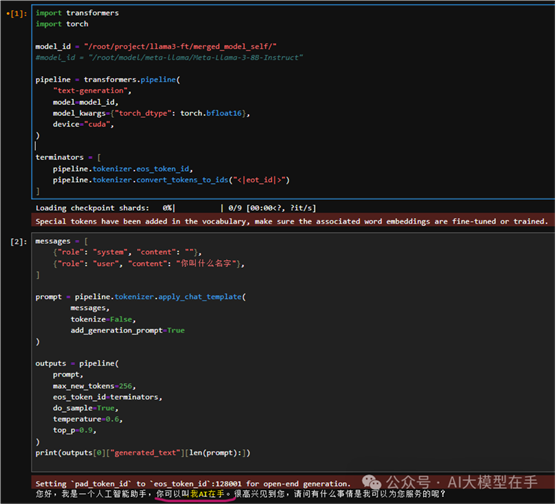Click the special tokens warning message
This screenshot has height=504, width=556.
(292, 221)
